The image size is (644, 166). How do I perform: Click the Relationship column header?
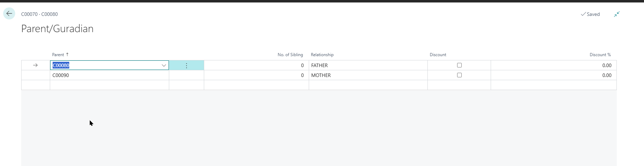(322, 55)
